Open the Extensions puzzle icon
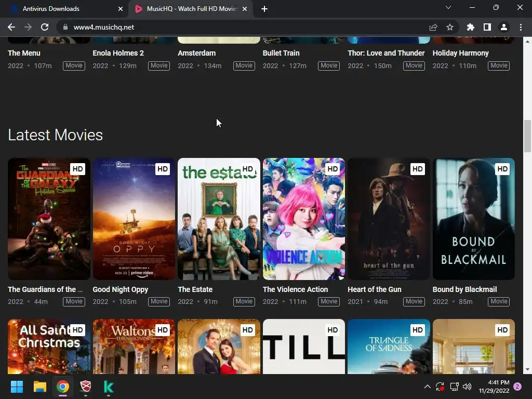 tap(471, 27)
